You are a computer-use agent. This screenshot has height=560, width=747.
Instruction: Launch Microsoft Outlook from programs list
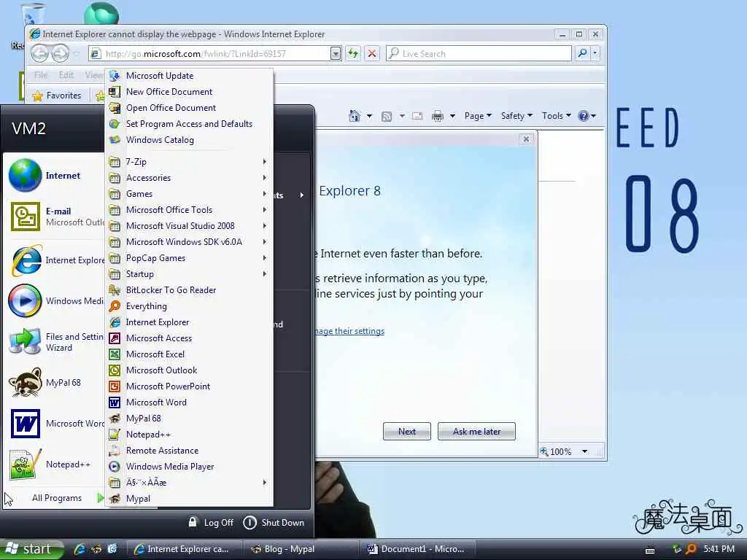(189, 370)
